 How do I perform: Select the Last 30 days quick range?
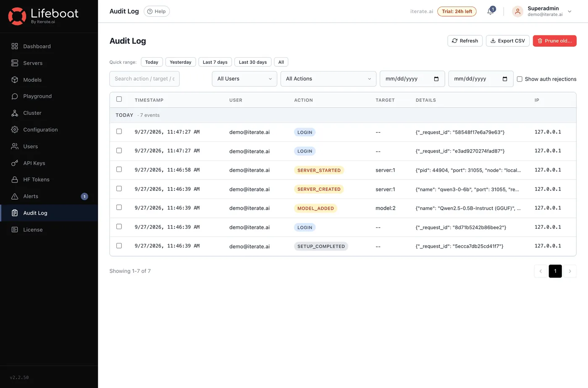253,62
